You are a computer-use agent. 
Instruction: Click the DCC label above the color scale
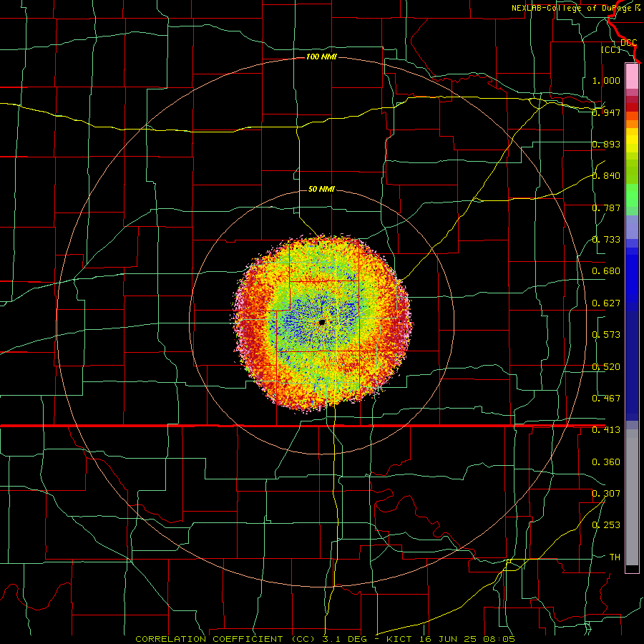point(629,43)
